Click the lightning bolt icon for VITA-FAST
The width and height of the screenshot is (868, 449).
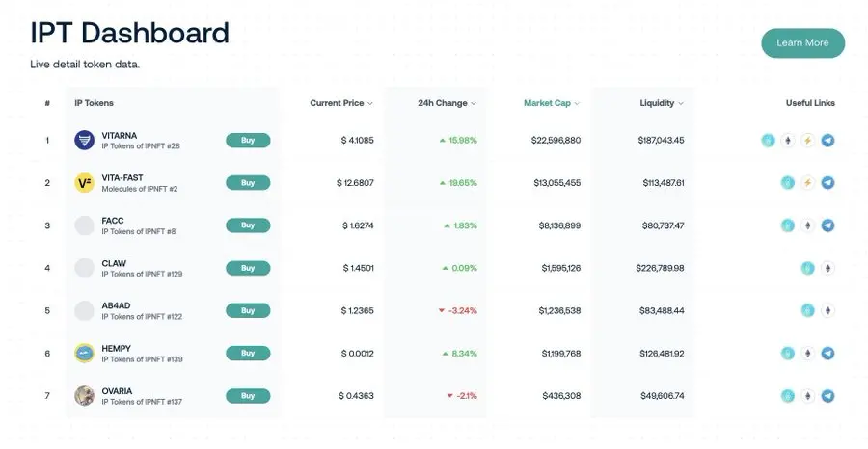point(807,183)
